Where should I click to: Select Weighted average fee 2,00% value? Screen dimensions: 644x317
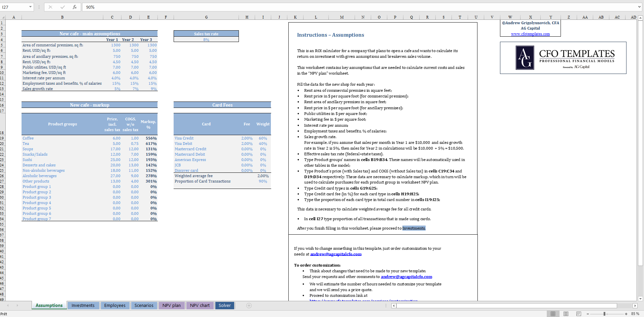[x=263, y=176]
